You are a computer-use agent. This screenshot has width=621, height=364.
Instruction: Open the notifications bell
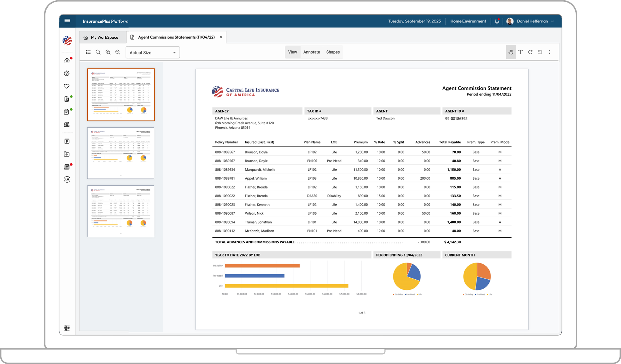tap(497, 21)
